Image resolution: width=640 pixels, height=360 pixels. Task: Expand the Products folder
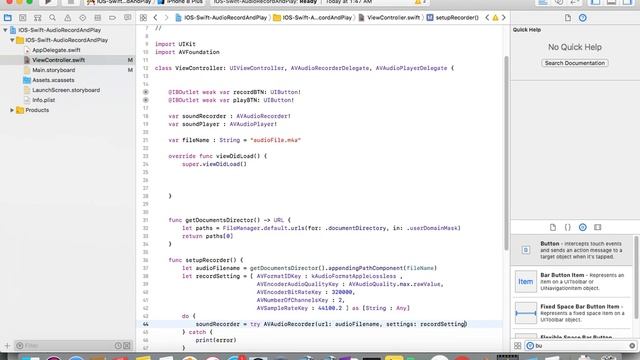click(x=12, y=110)
